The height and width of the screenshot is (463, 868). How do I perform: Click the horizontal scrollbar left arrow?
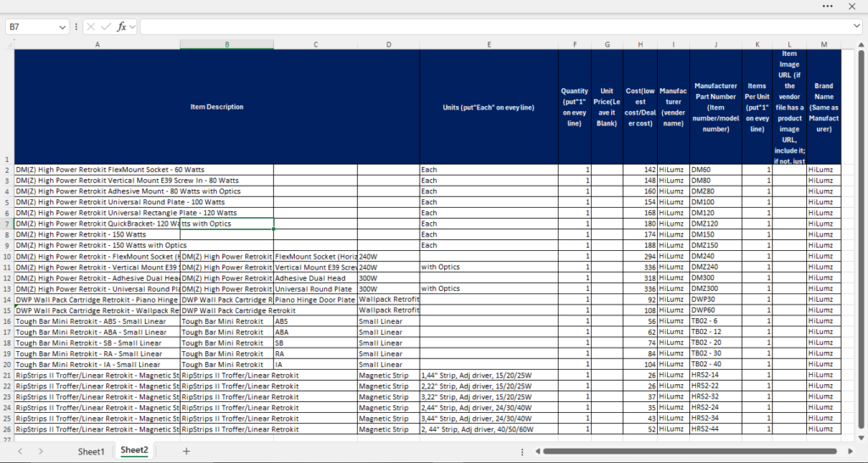click(537, 451)
